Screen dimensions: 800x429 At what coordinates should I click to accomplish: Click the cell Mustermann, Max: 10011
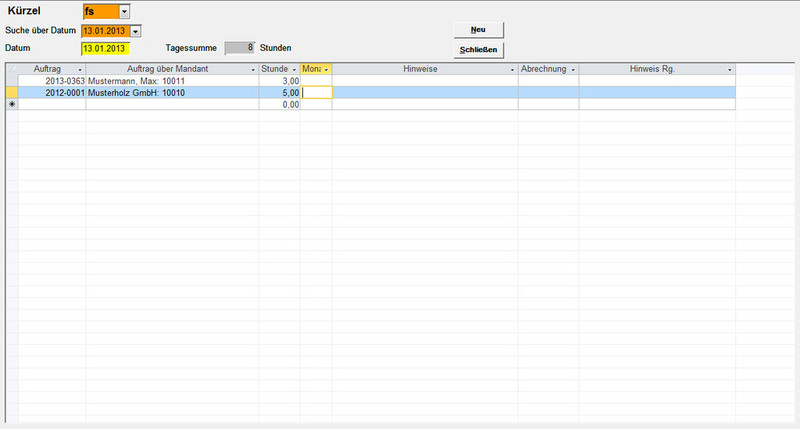pos(172,81)
